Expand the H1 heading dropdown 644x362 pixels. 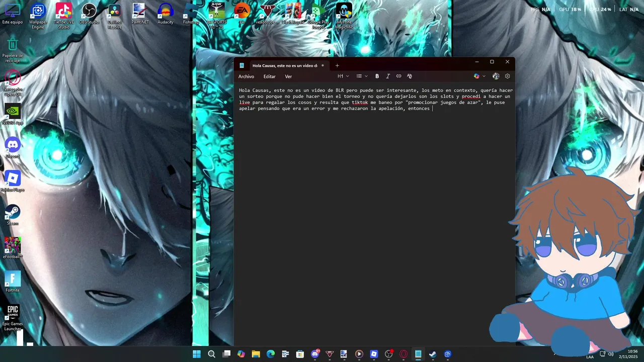[343, 76]
